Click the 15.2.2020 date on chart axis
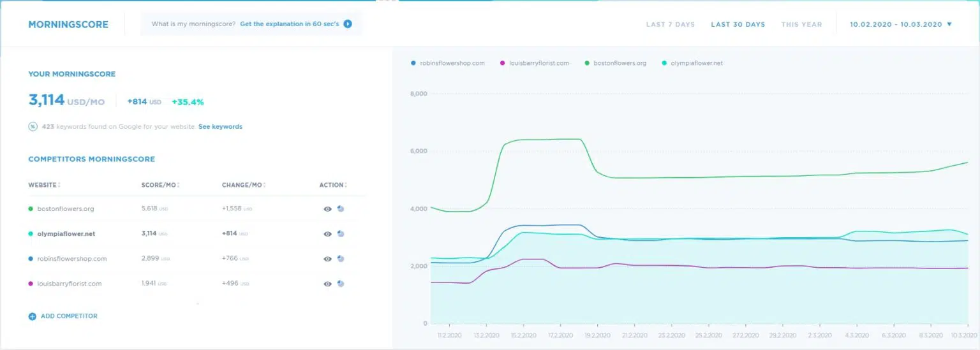The height and width of the screenshot is (350, 980). tap(523, 334)
